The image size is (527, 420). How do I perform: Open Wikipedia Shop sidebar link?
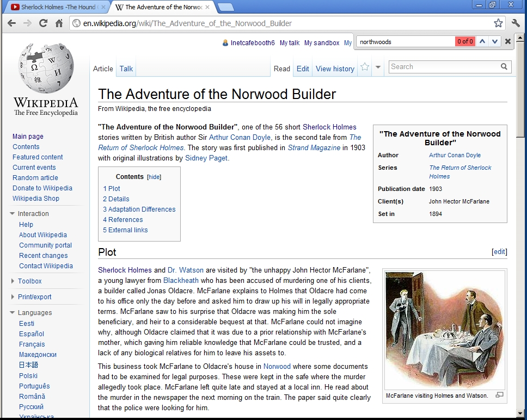coord(36,199)
